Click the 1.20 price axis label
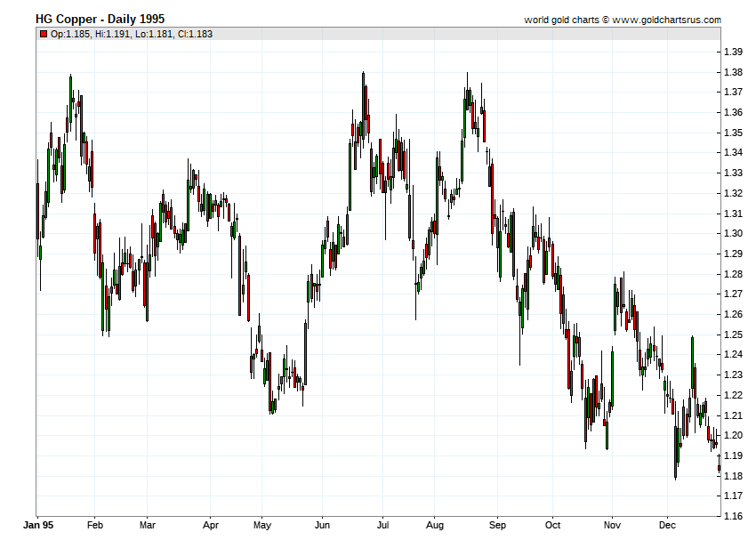The image size is (756, 548). (x=734, y=435)
